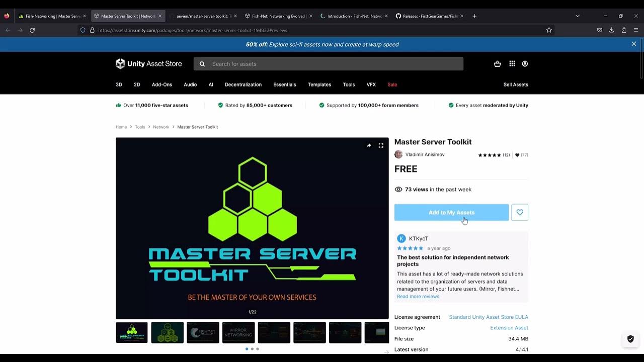This screenshot has height=362, width=644.
Task: Open the AI category menu
Action: pyautogui.click(x=211, y=84)
